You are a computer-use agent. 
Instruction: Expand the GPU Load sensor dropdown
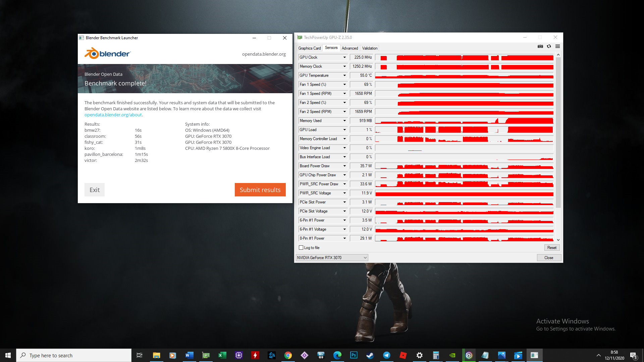coord(344,130)
